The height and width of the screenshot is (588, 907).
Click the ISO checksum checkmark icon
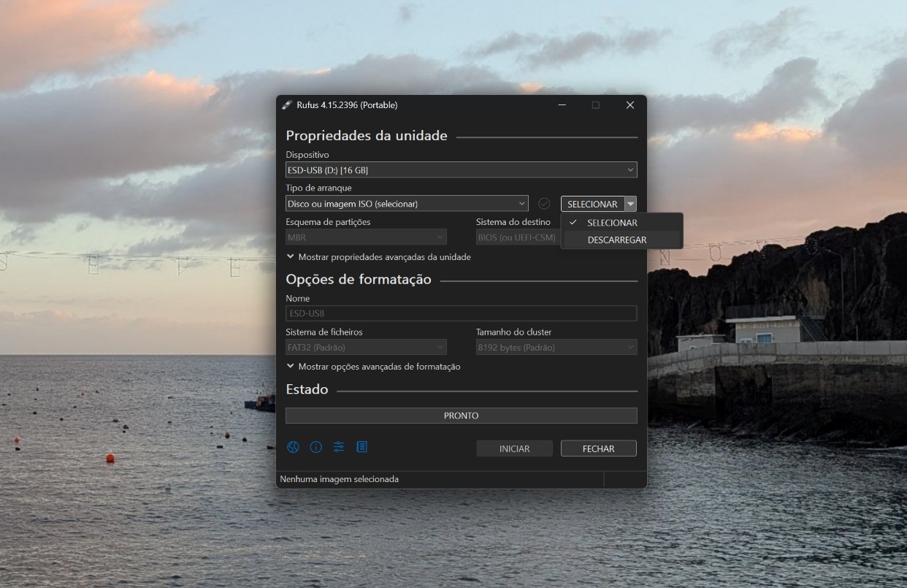pyautogui.click(x=544, y=204)
